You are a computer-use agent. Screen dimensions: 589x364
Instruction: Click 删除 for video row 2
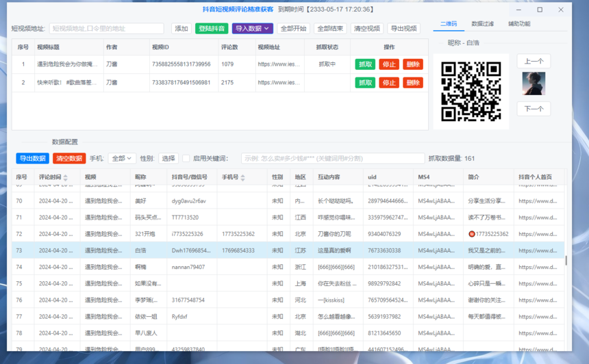tap(413, 83)
